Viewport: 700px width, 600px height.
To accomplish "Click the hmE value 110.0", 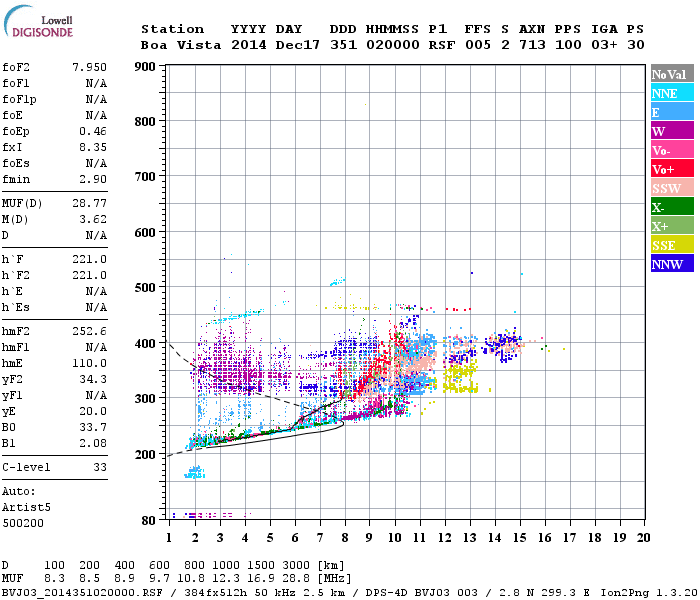I will coord(89,363).
